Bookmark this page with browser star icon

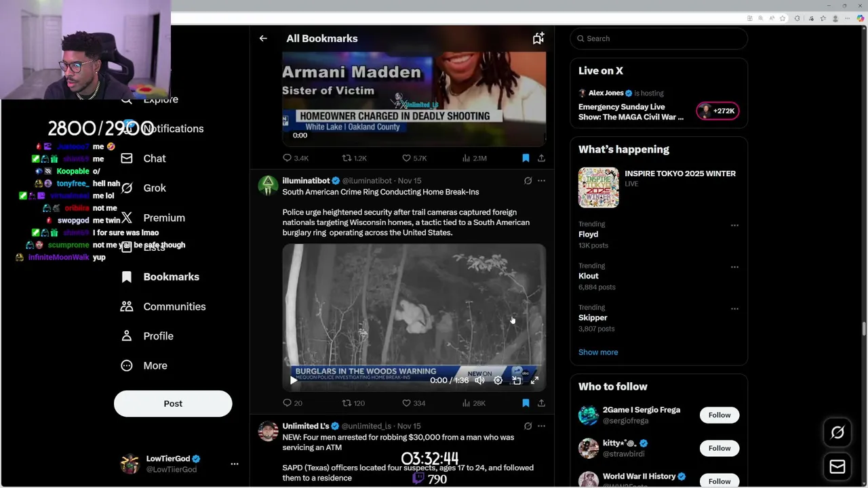[783, 18]
